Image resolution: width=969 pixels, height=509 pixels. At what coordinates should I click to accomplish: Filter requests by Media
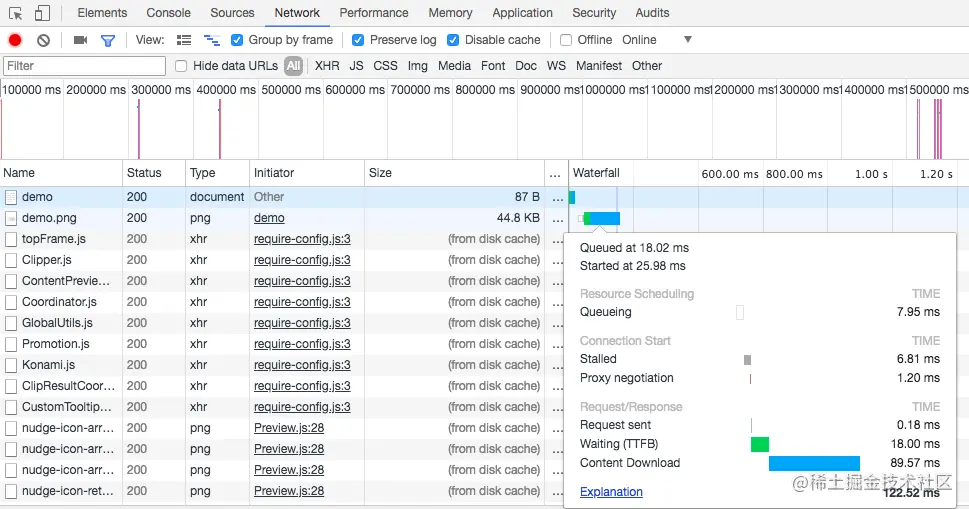point(454,66)
